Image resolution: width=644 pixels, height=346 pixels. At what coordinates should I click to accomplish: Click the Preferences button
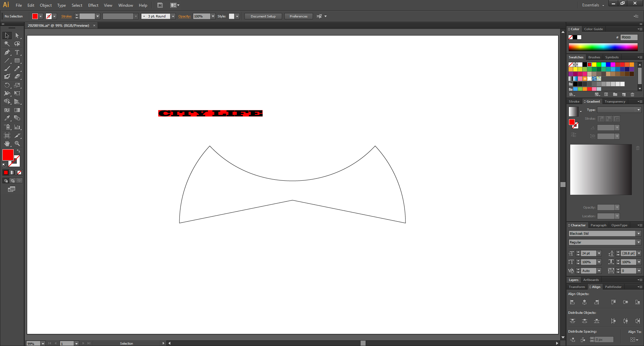click(x=299, y=16)
